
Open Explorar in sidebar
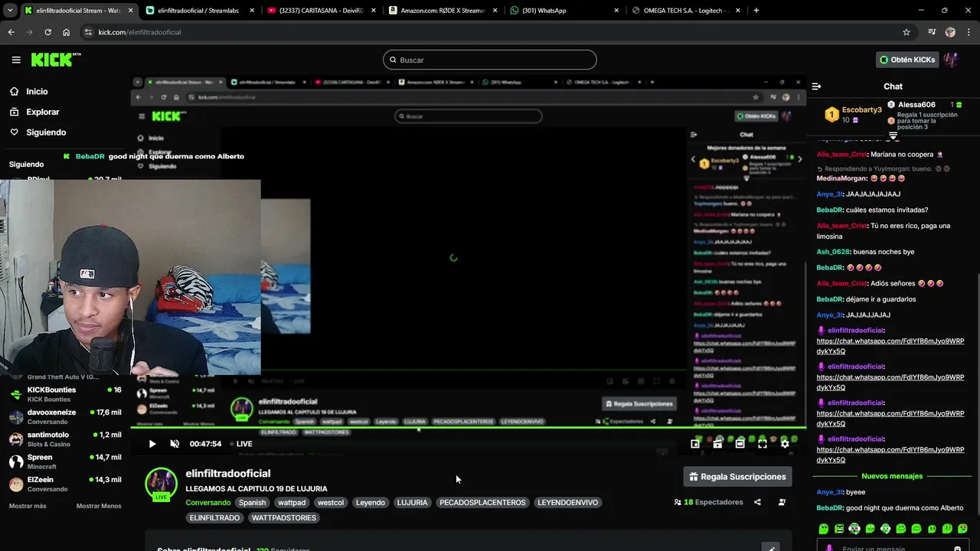point(34,112)
